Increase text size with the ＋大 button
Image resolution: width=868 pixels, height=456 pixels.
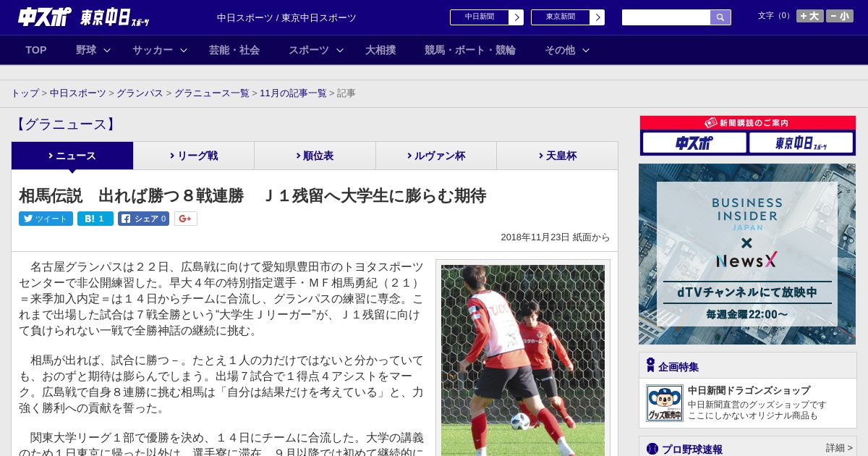(x=810, y=16)
